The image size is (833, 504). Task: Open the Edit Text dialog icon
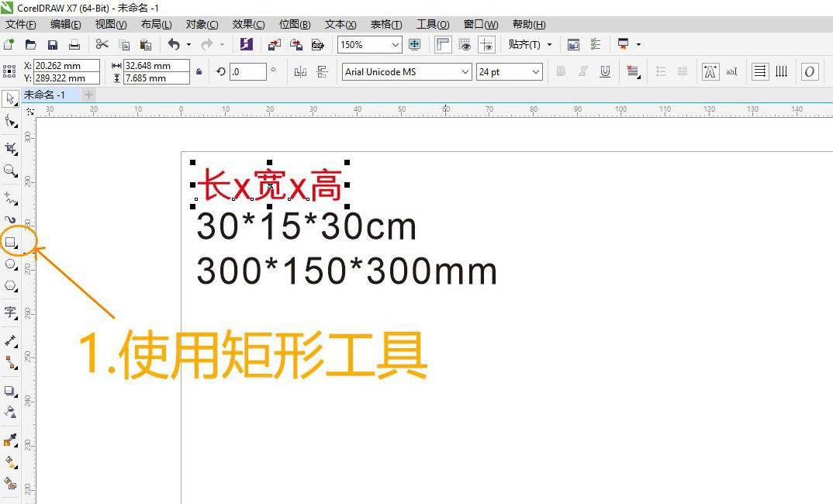(730, 72)
